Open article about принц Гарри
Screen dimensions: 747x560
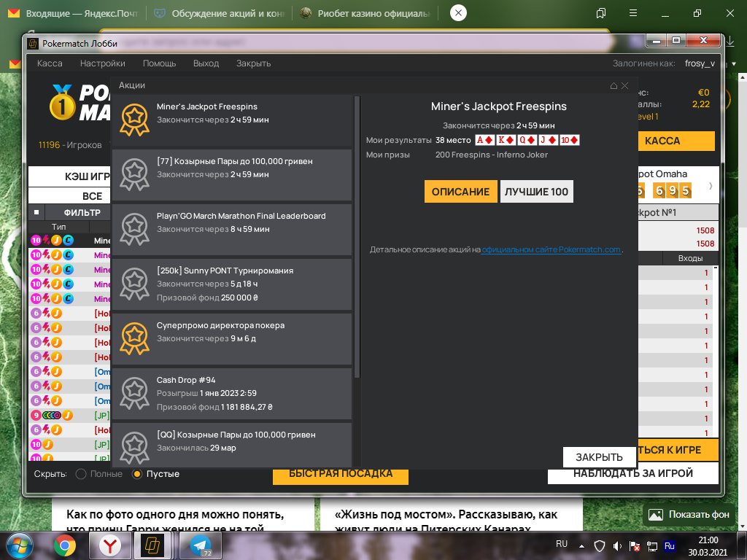pyautogui.click(x=175, y=520)
